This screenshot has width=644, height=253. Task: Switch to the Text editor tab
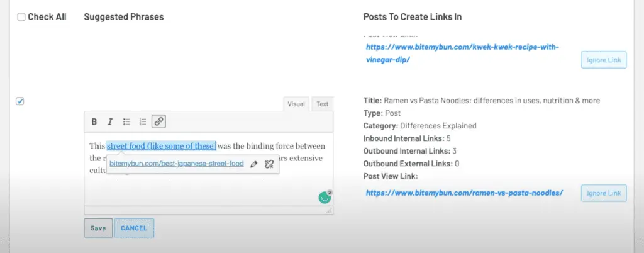coord(323,104)
